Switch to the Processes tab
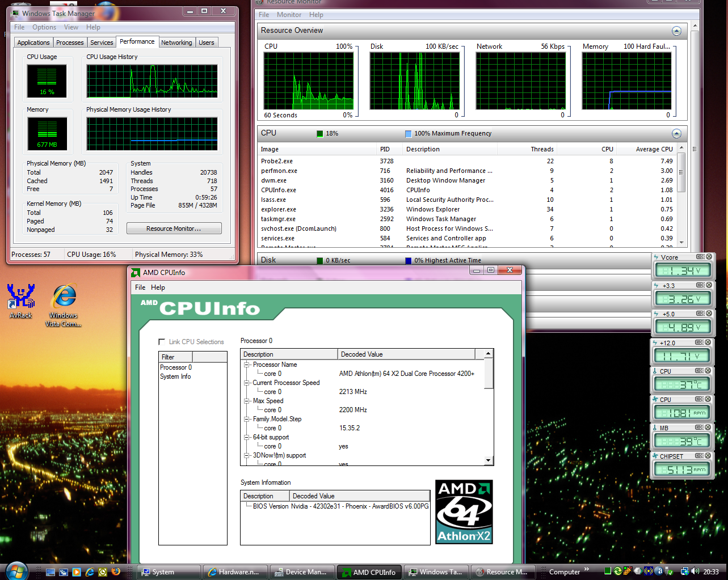The height and width of the screenshot is (580, 728). tap(70, 43)
